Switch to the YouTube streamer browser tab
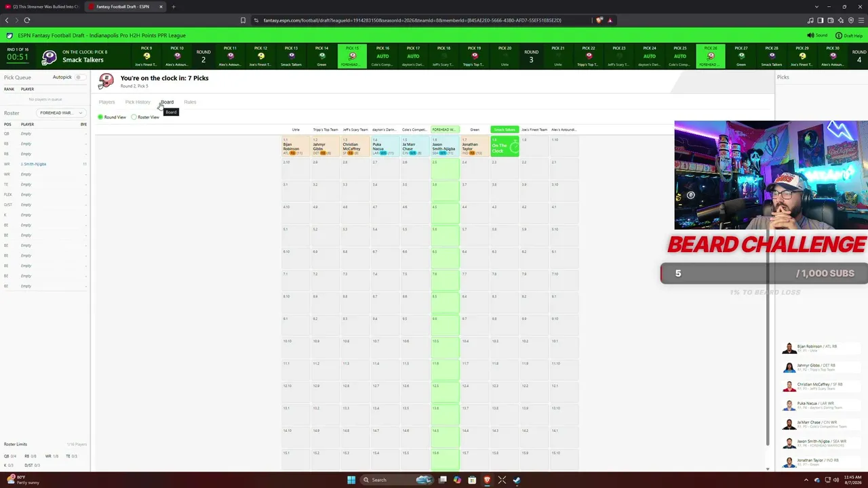This screenshot has width=868, height=488. pyautogui.click(x=42, y=7)
